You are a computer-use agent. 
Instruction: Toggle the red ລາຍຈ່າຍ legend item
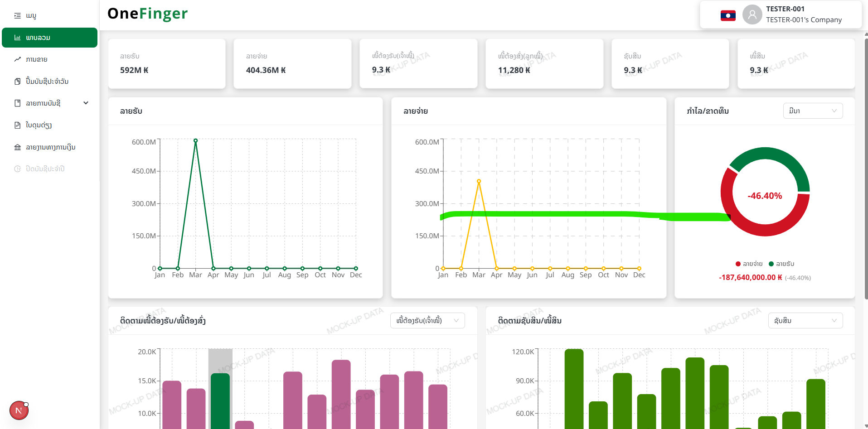click(749, 264)
